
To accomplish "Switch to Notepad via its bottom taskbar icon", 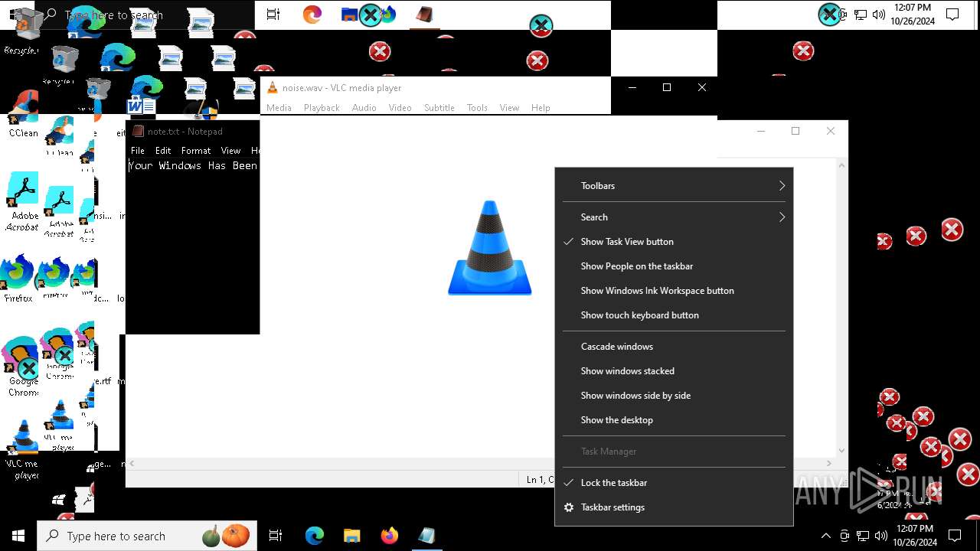I will [x=426, y=536].
